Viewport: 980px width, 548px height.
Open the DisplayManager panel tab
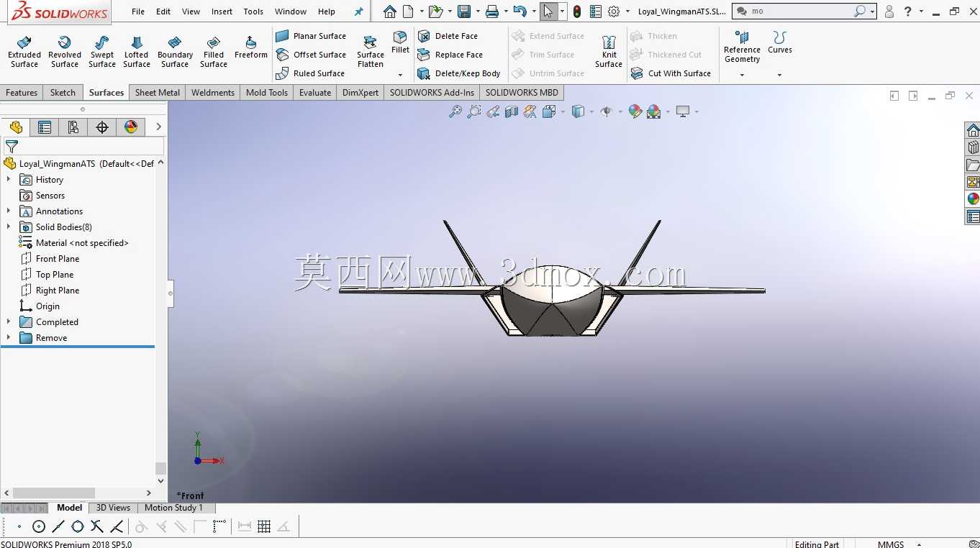(131, 127)
